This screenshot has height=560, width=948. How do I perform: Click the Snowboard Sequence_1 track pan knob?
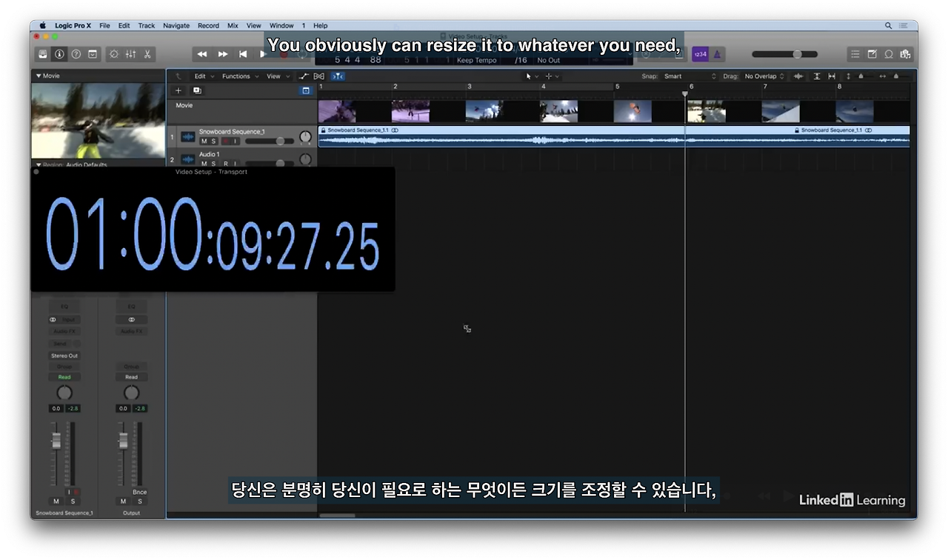305,137
